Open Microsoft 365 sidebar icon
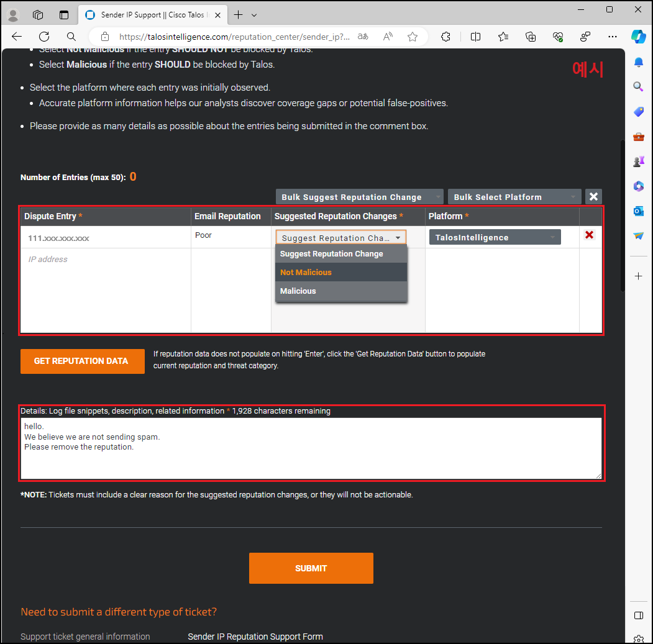The height and width of the screenshot is (644, 653). coord(639,186)
